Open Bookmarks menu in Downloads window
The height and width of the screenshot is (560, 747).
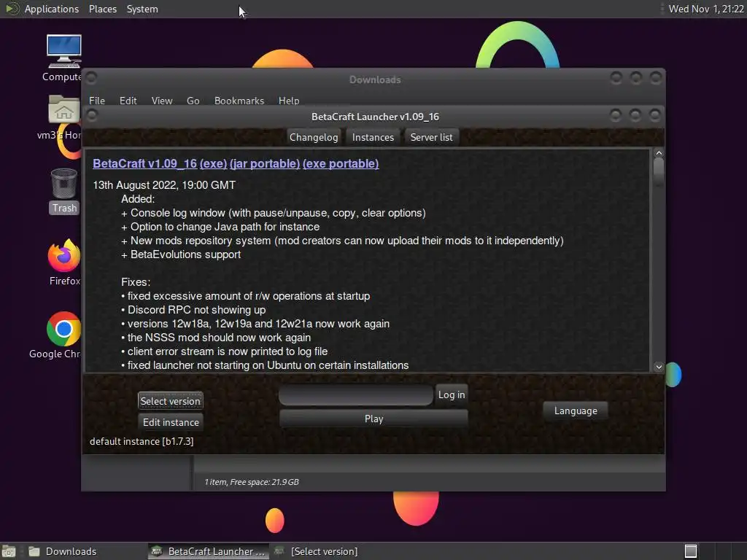(239, 101)
